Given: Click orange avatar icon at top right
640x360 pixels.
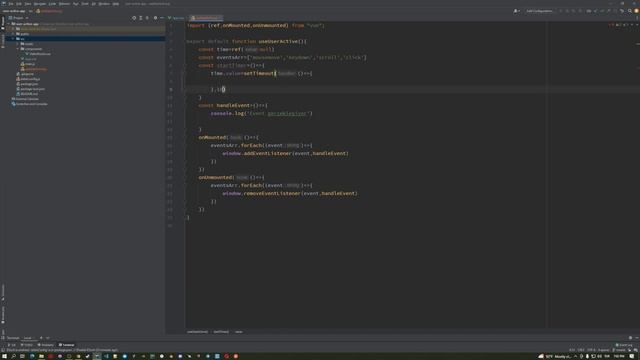Looking at the screenshot, I should [x=636, y=11].
